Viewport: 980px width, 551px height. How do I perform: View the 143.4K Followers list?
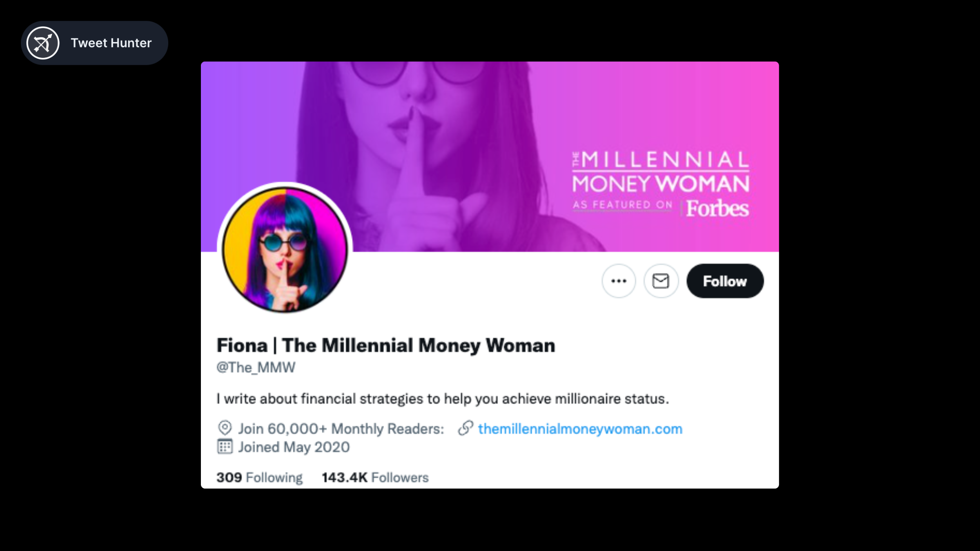tap(375, 478)
